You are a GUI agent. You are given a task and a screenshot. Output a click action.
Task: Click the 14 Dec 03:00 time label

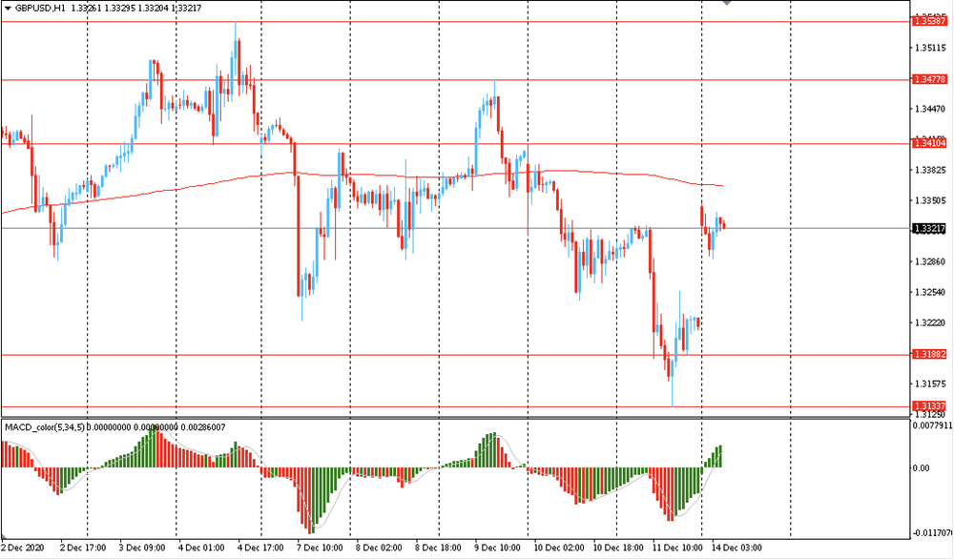coord(736,548)
